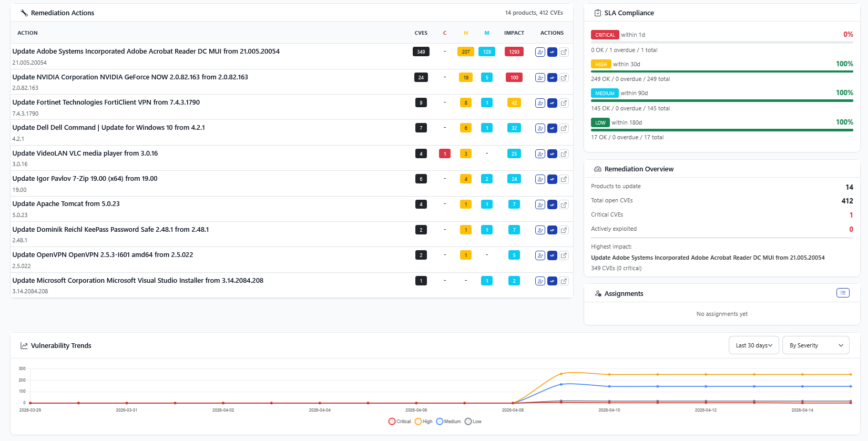Screen dimensions: 868x441
Task: Open Update Adobe Acrobat Reader DC action
Action: (x=146, y=52)
